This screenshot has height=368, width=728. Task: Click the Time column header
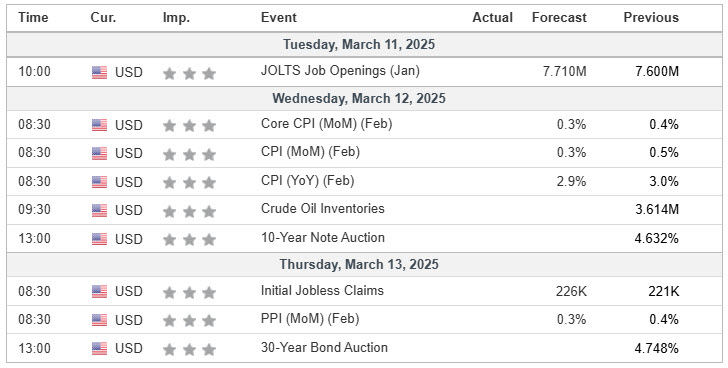[33, 18]
